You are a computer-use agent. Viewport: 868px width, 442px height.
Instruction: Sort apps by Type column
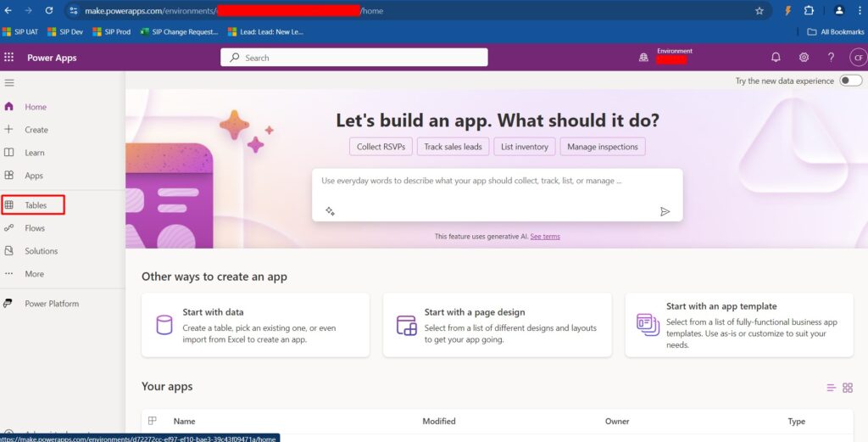point(797,422)
